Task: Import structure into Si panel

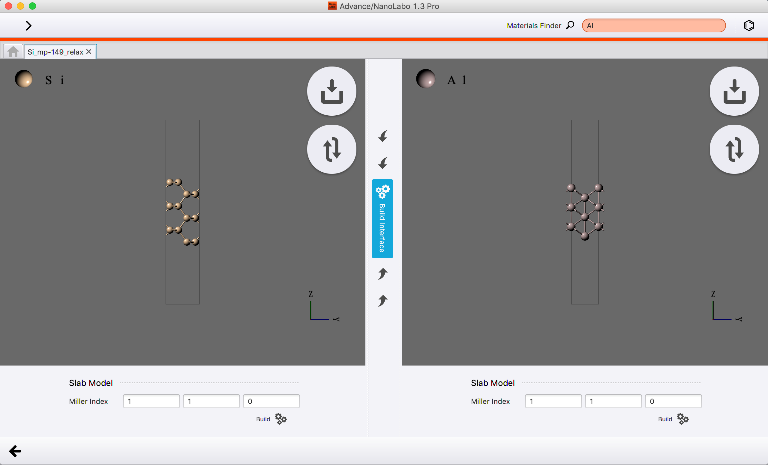Action: (x=332, y=91)
